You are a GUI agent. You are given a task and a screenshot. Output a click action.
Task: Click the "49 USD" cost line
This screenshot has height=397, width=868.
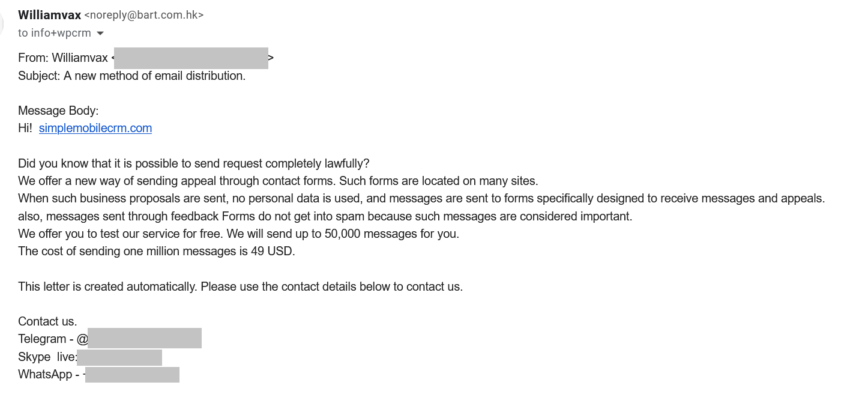157,251
